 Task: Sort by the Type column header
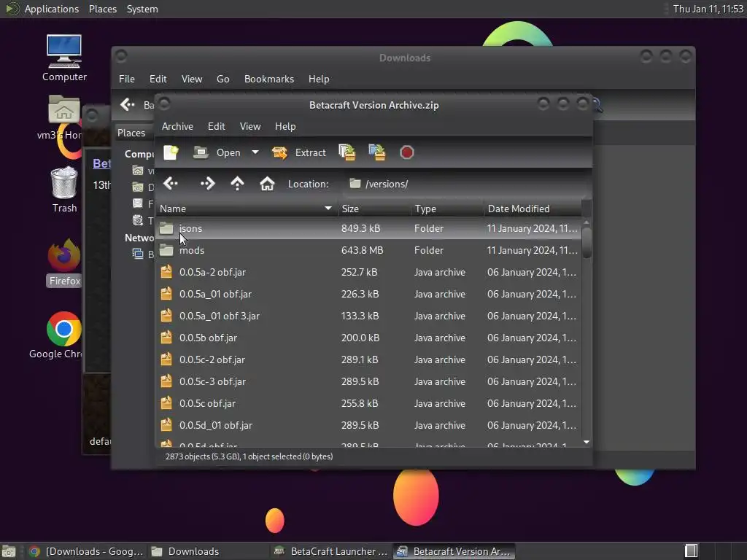tap(447, 209)
